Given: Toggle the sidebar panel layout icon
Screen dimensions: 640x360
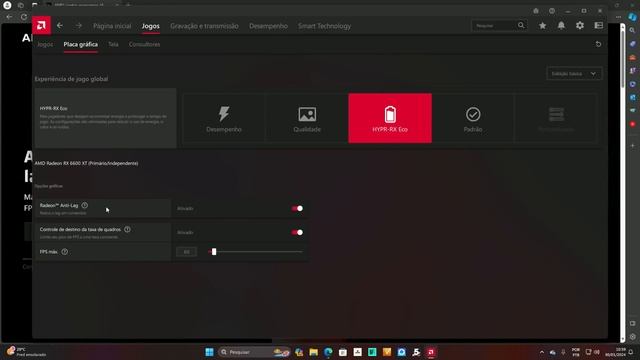Looking at the screenshot, I should pos(599,26).
